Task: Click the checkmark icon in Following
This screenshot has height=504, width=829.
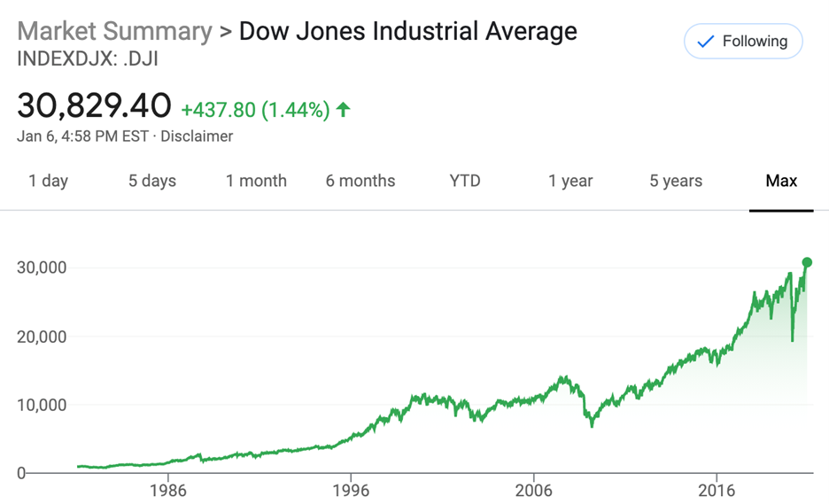Action: coord(706,42)
